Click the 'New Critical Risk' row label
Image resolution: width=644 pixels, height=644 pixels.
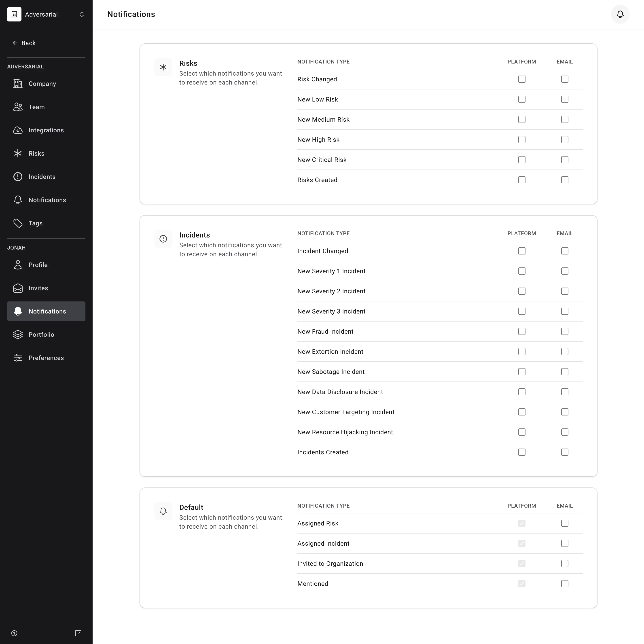pyautogui.click(x=322, y=160)
